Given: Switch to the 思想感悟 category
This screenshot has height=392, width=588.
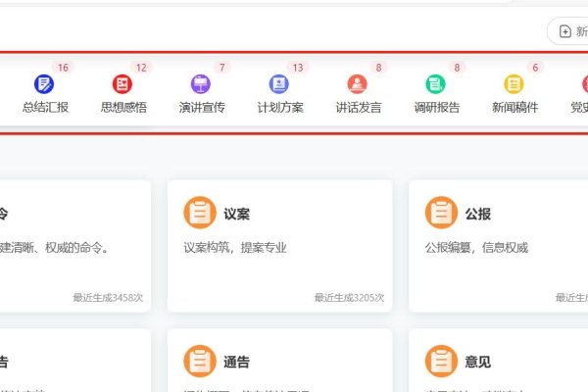Looking at the screenshot, I should 123,108.
